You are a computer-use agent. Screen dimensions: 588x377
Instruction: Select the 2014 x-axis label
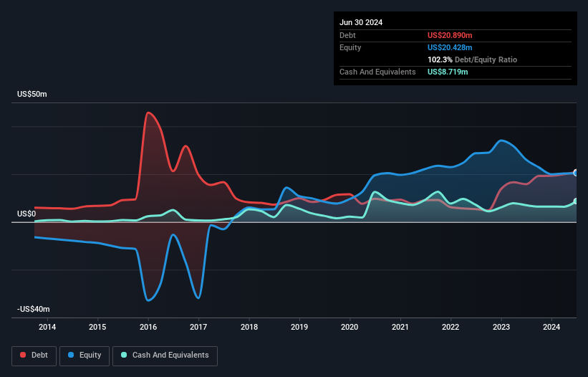pos(47,327)
